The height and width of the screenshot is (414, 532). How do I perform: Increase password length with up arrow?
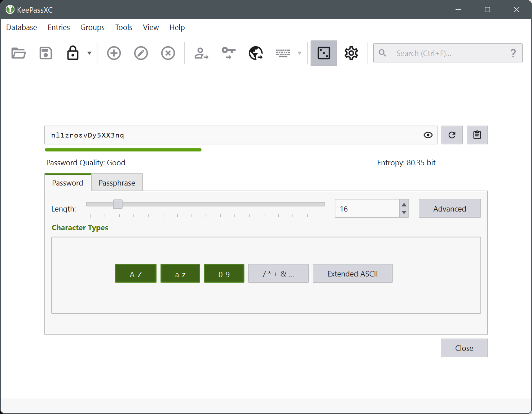(404, 204)
